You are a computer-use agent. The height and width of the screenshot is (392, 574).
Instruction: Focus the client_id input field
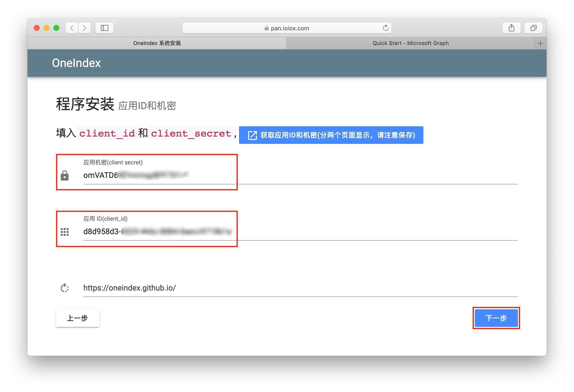(x=296, y=232)
